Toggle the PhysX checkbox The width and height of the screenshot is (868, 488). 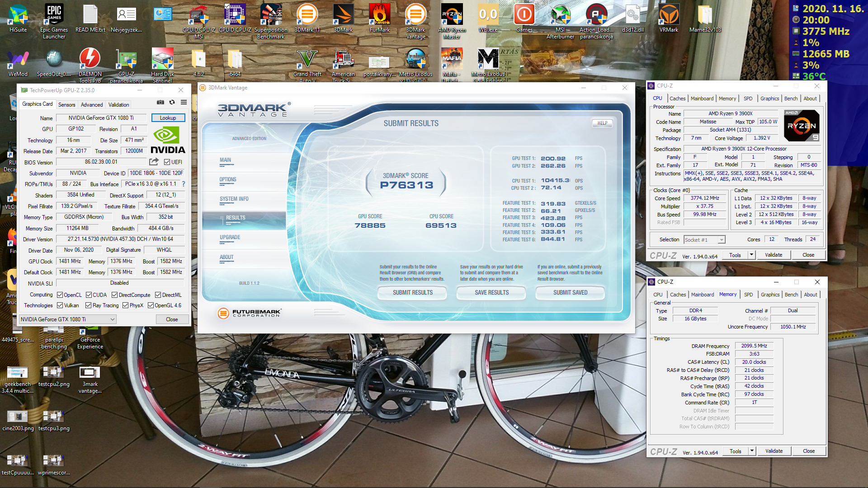pyautogui.click(x=125, y=305)
